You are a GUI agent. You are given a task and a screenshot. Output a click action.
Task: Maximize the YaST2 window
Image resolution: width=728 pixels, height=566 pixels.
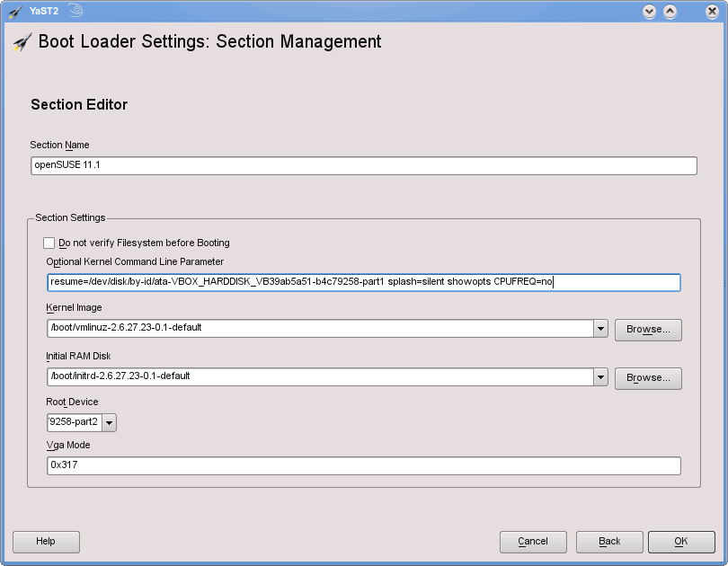670,12
